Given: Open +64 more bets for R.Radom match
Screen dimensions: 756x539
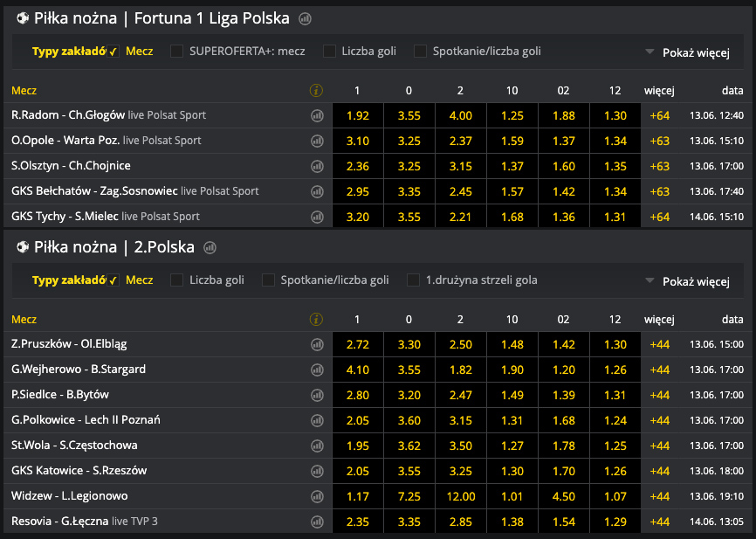Looking at the screenshot, I should click(659, 115).
